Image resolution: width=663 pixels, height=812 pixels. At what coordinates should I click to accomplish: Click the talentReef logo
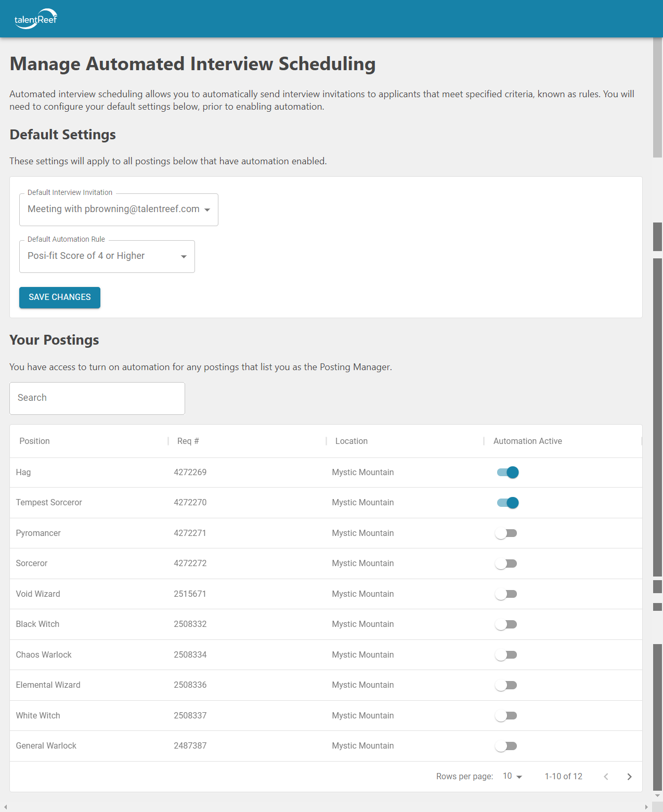tap(35, 18)
